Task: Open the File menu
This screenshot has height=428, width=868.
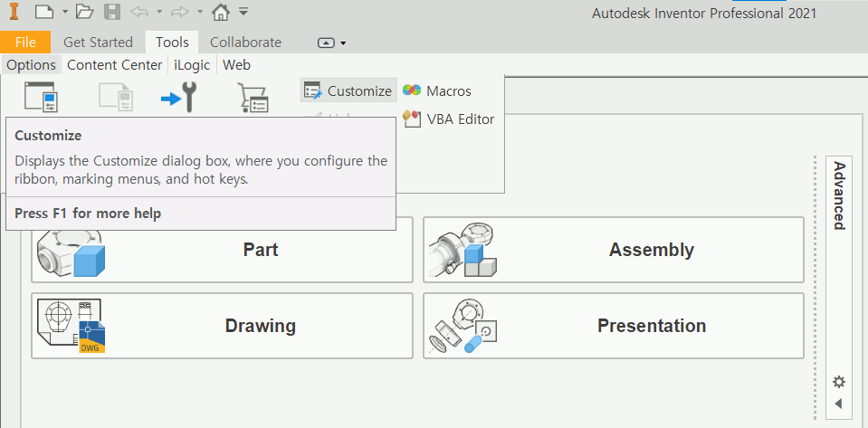Action: 25,42
